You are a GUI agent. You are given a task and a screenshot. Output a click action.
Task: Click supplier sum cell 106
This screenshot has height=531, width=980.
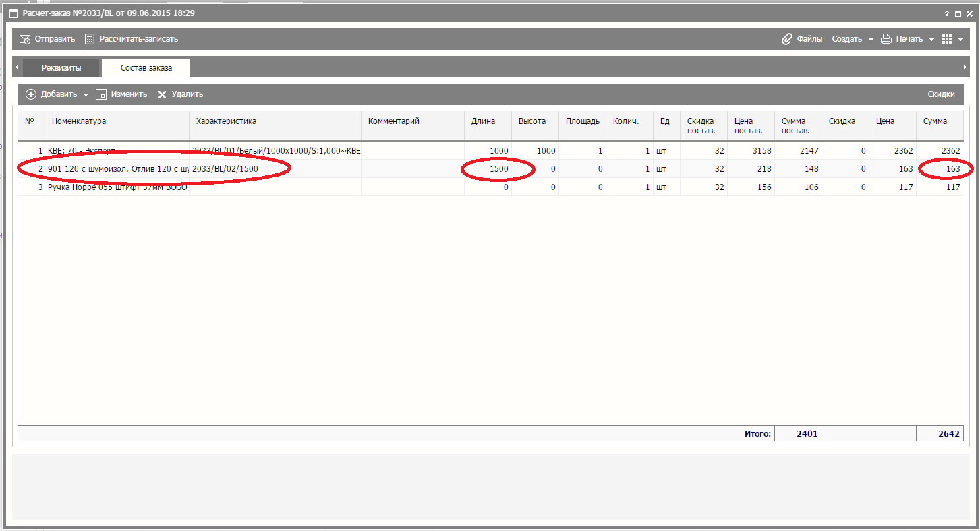(x=798, y=187)
